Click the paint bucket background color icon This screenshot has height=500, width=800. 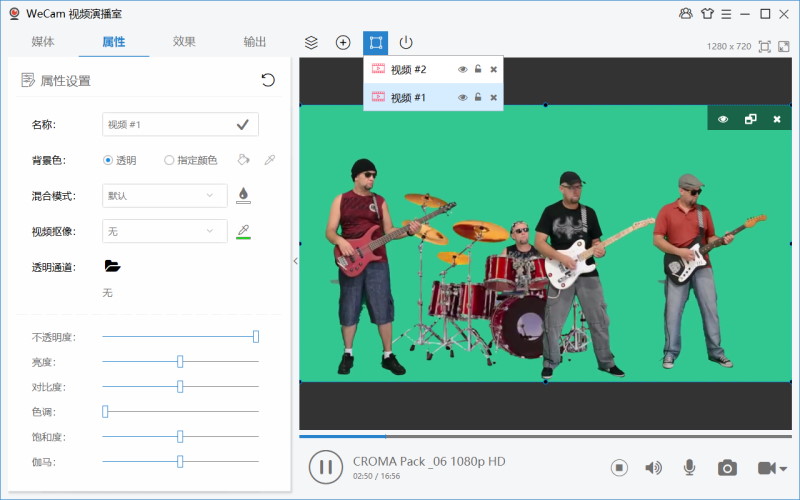243,160
